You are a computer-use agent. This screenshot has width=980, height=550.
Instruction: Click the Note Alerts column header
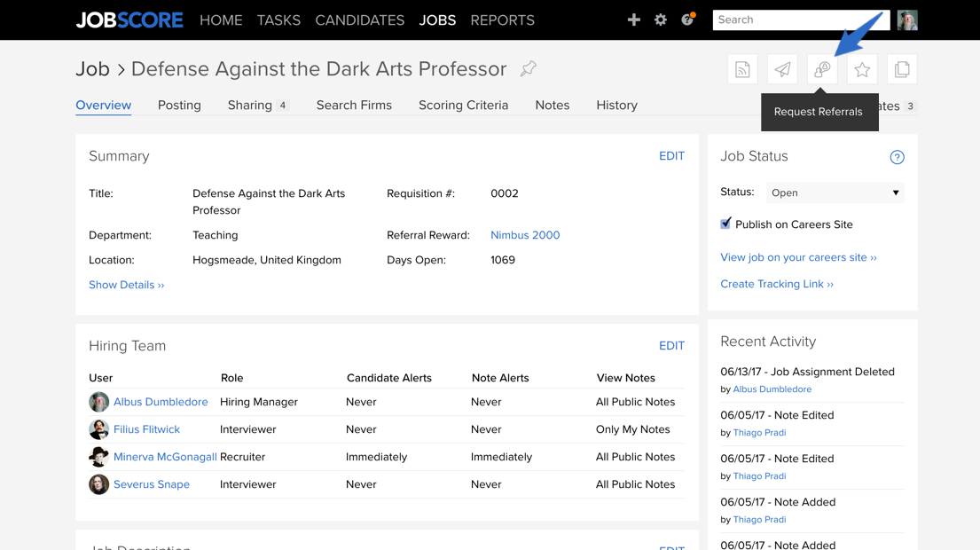(500, 378)
